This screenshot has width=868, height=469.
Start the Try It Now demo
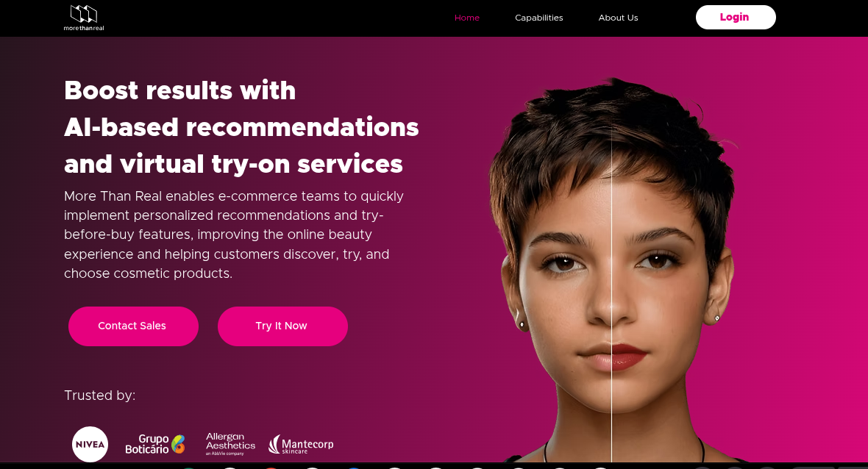coord(283,326)
